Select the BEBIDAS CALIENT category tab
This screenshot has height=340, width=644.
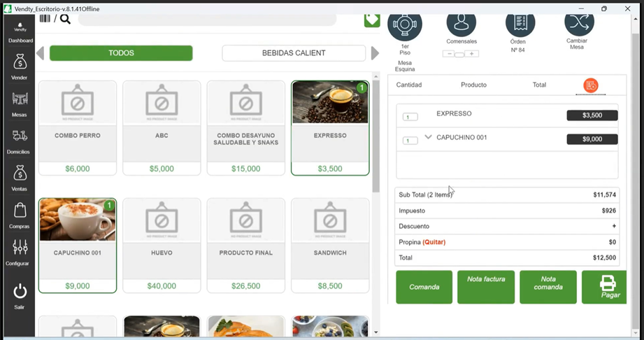pyautogui.click(x=294, y=53)
